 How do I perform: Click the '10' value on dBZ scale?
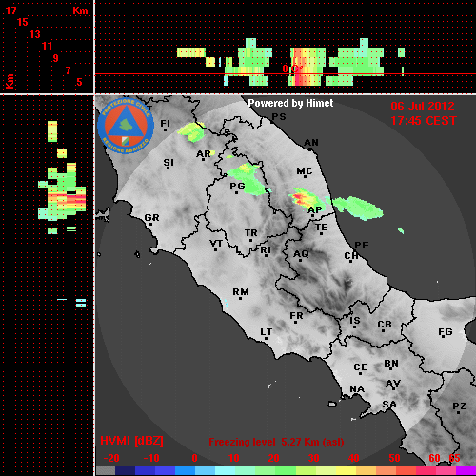pos(234,458)
